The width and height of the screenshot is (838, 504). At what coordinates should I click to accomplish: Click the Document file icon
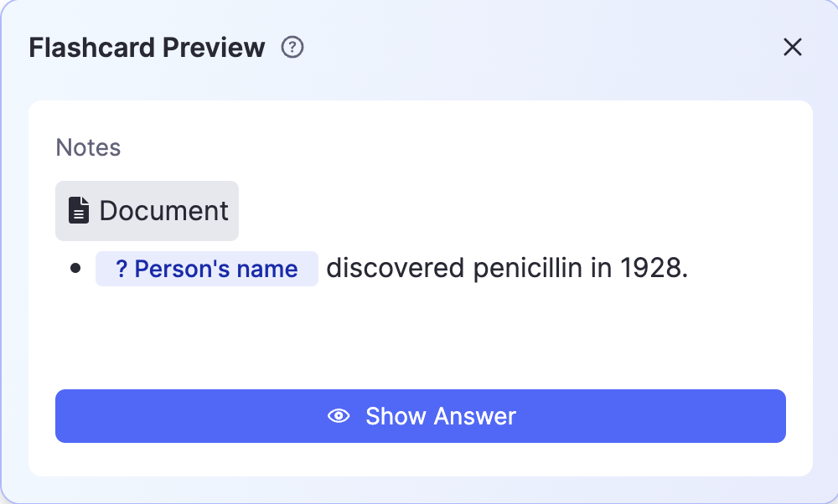(x=78, y=211)
